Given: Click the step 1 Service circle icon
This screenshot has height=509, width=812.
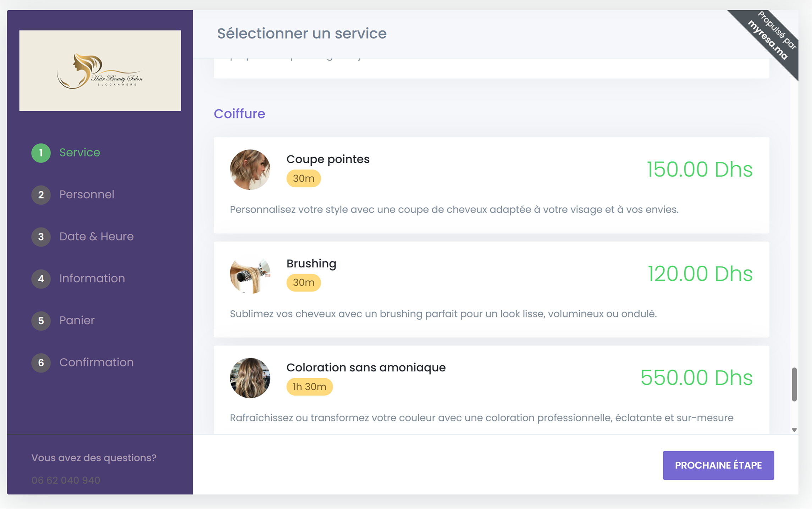Looking at the screenshot, I should [x=41, y=153].
